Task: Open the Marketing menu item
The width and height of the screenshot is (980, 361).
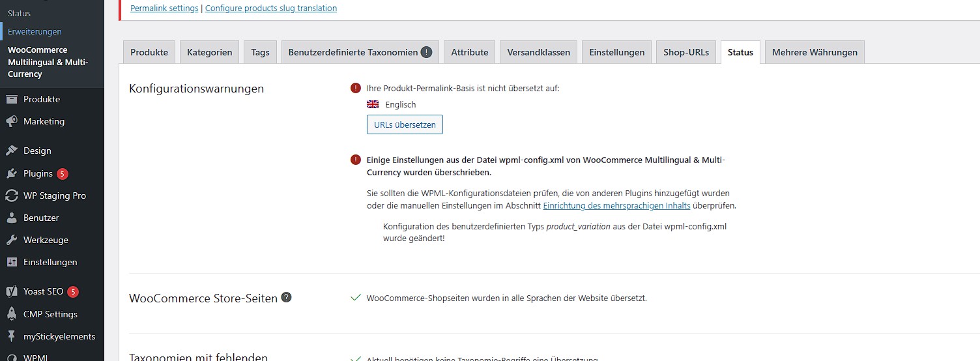Action: point(44,121)
